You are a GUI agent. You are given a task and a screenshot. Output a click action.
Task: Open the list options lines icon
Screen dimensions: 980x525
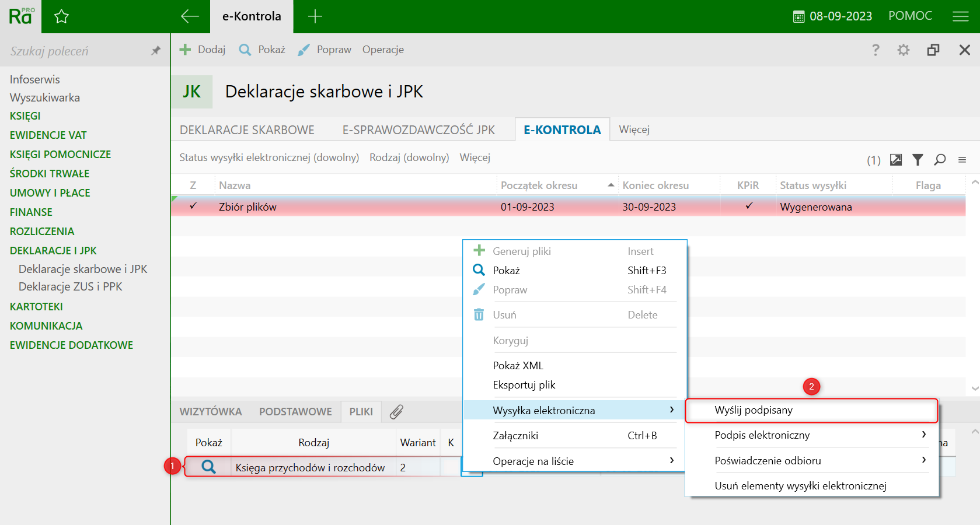click(962, 160)
